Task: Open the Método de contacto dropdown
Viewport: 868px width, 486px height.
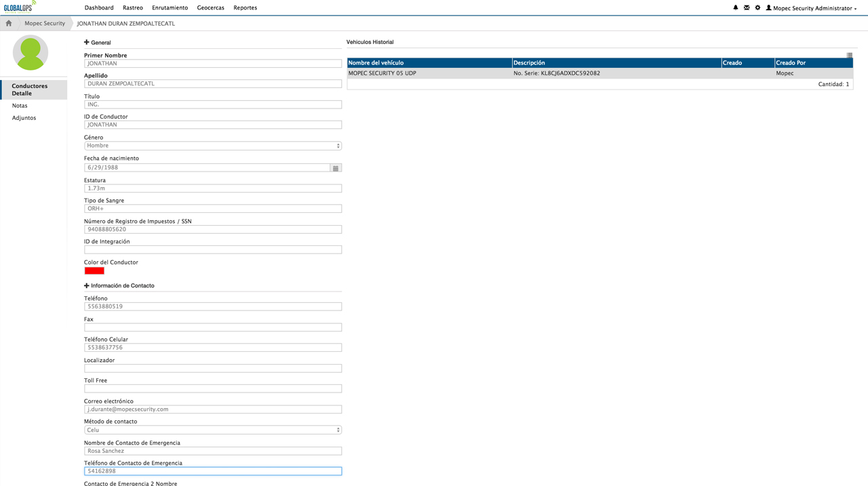Action: 212,430
